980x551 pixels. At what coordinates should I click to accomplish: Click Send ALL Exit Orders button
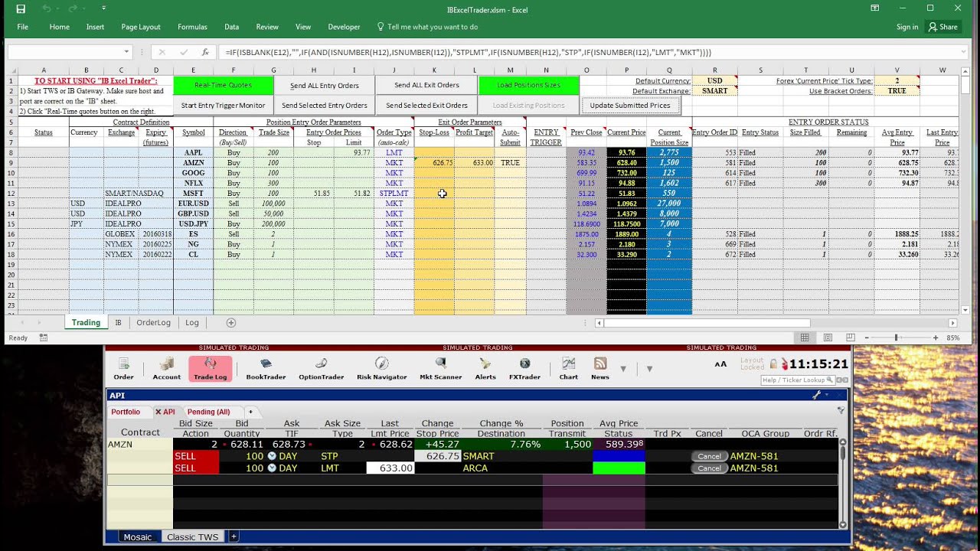pos(426,86)
